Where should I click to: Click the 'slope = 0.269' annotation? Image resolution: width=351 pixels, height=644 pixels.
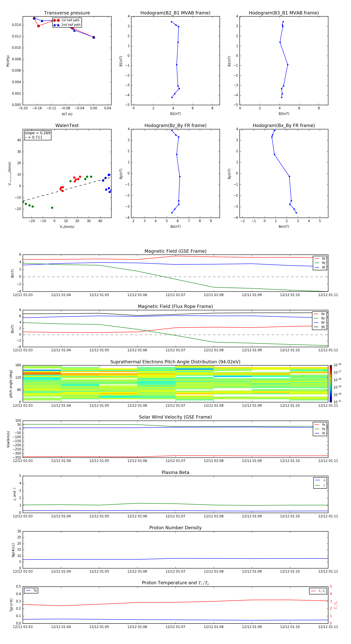37,133
